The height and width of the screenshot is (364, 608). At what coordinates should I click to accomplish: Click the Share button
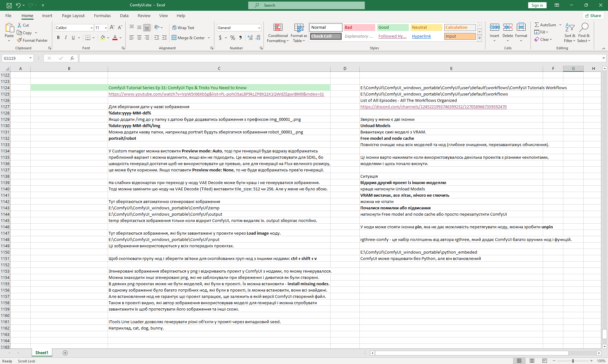point(593,16)
